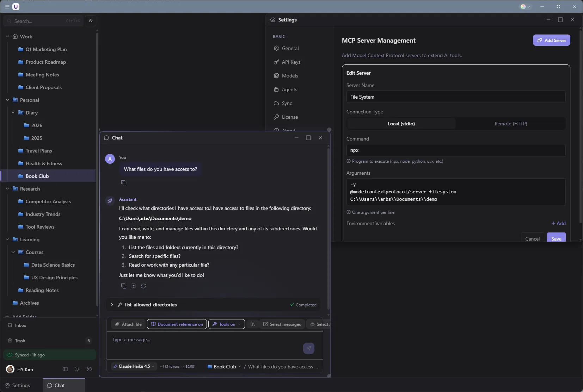Click the theme brightness icon in the bottom bar

77,369
